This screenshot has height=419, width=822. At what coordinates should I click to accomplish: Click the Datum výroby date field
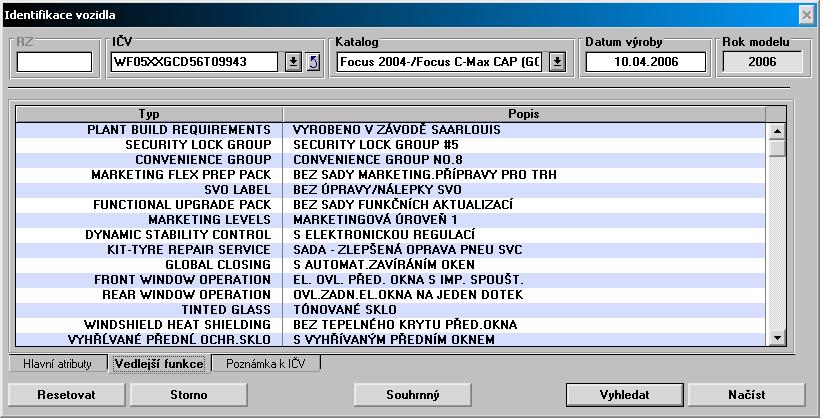pyautogui.click(x=645, y=62)
